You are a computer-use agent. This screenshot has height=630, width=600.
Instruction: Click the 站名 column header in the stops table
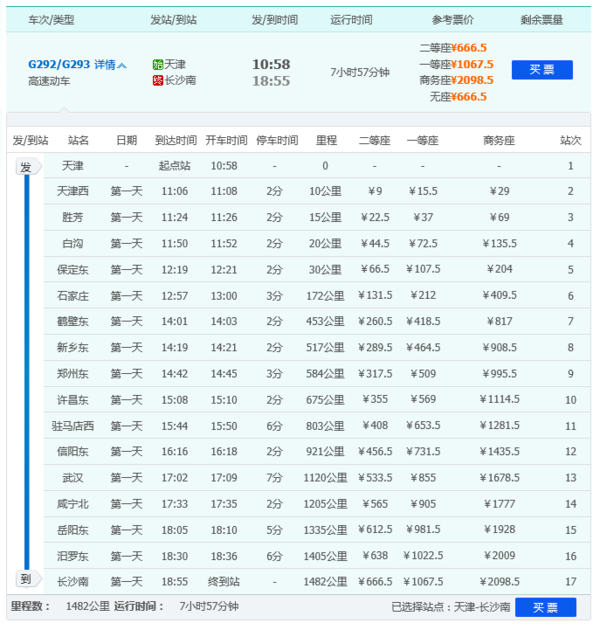point(78,140)
